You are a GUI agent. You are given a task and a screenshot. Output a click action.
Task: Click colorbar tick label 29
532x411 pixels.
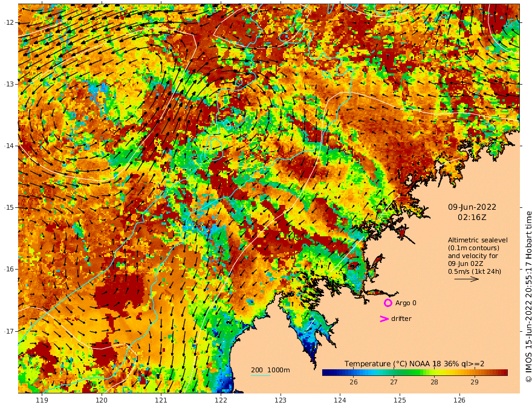(475, 382)
